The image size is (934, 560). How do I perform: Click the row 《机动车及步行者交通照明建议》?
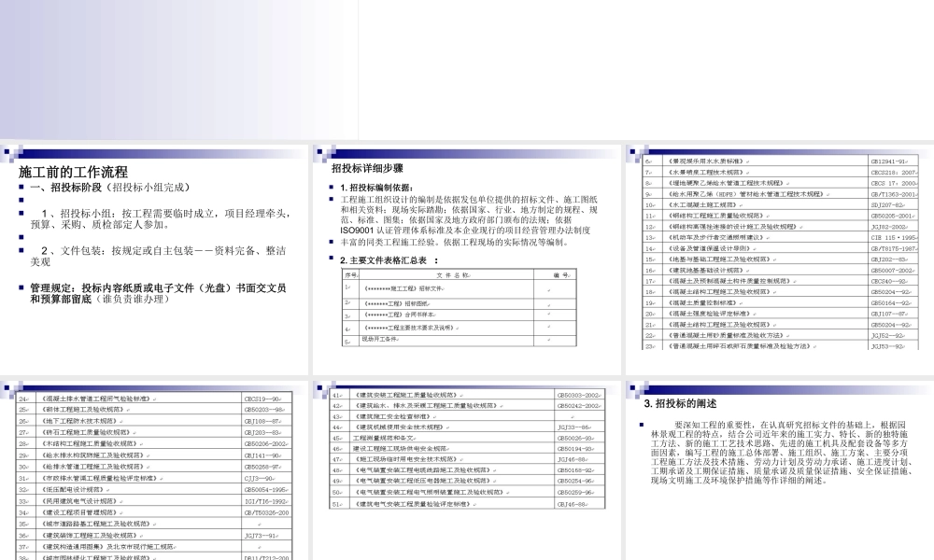coord(780,237)
